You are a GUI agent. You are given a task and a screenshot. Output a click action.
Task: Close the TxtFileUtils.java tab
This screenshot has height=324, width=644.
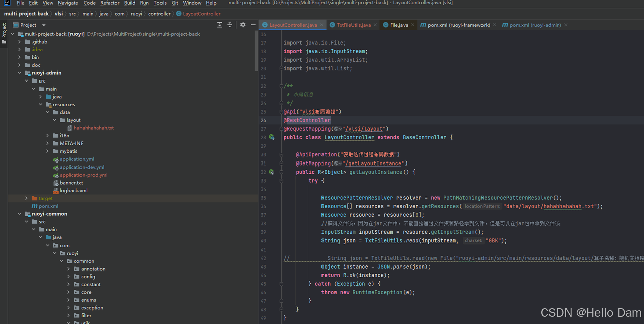(375, 25)
